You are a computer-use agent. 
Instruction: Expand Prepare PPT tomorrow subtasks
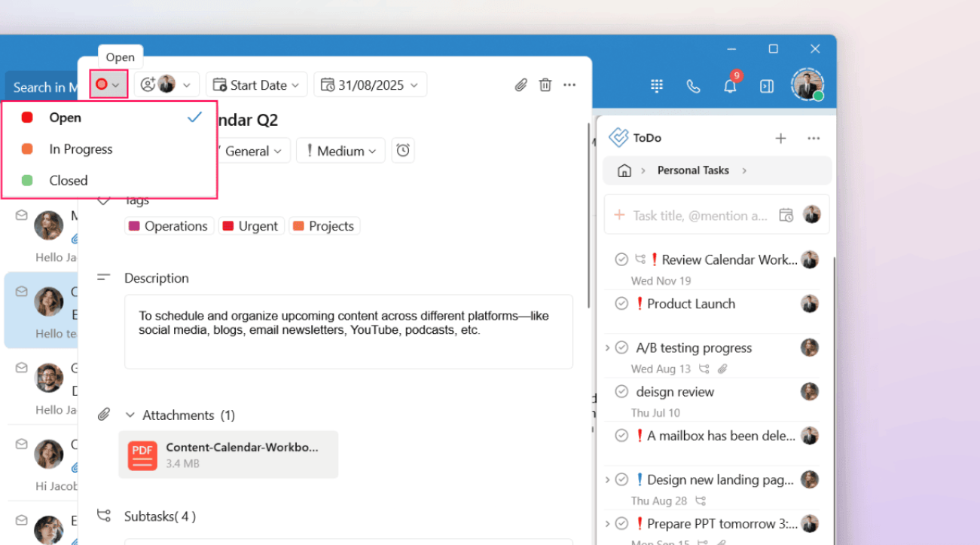pos(607,523)
